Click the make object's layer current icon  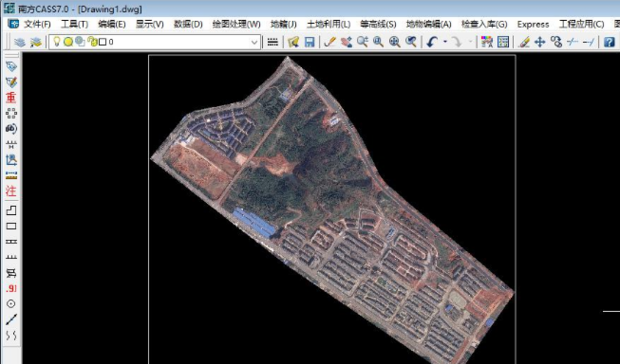coord(36,42)
